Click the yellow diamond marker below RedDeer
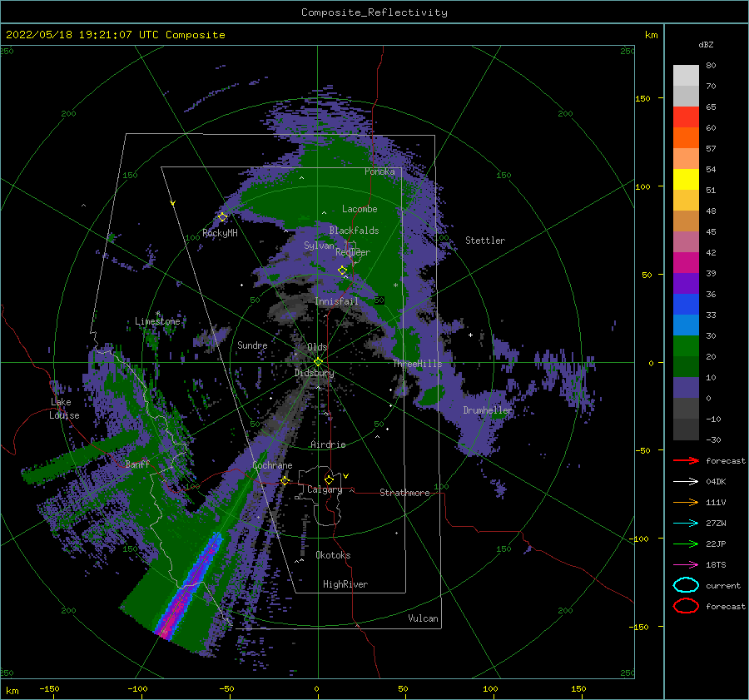 [342, 271]
